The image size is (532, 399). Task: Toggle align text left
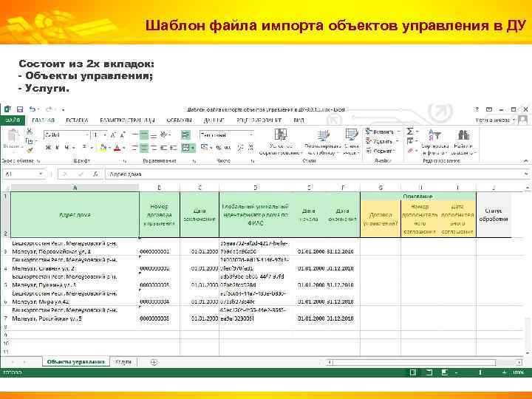(x=134, y=148)
